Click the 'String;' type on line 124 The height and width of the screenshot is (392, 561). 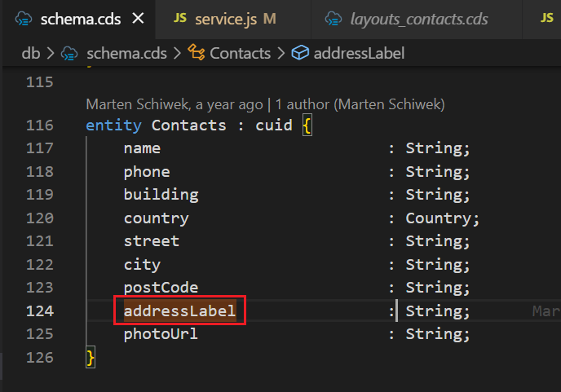[438, 311]
